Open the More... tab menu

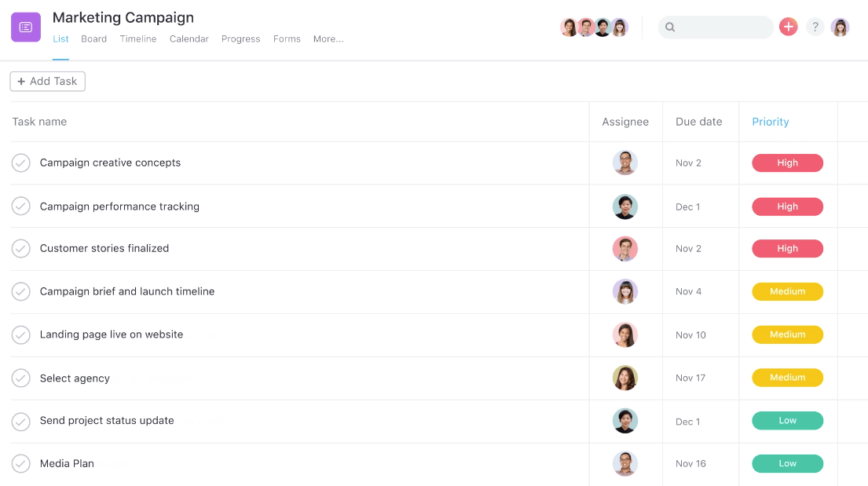[328, 38]
